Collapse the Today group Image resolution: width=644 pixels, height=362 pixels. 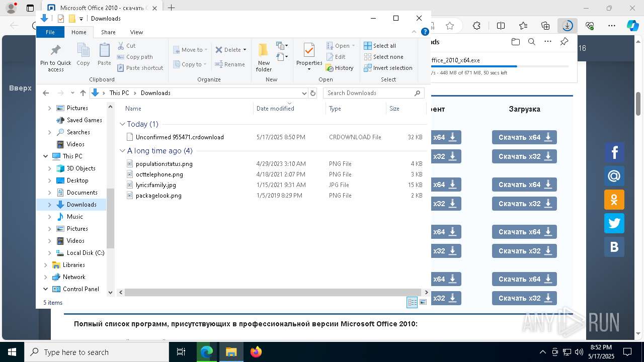pyautogui.click(x=123, y=124)
